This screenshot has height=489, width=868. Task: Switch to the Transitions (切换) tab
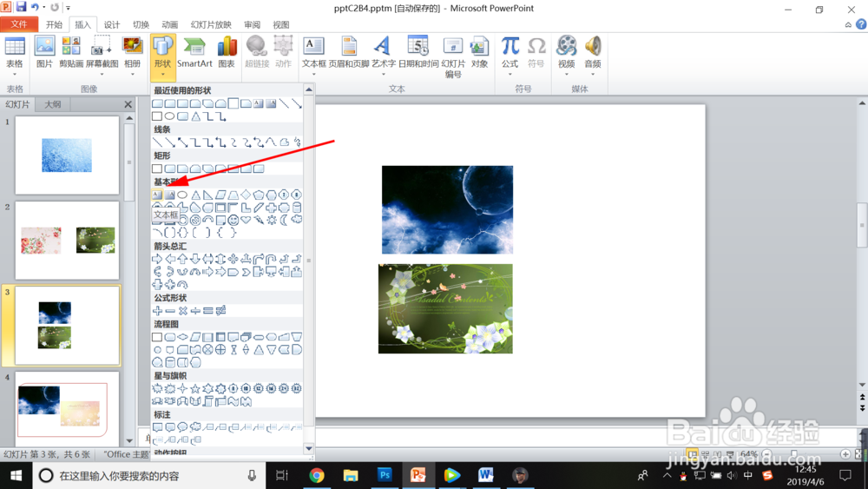[x=141, y=25]
